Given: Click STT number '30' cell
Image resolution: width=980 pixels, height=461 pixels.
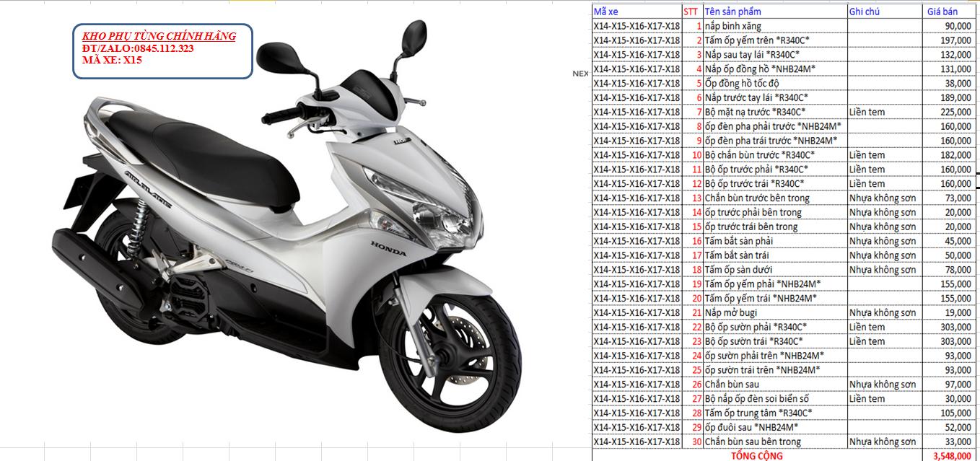Looking at the screenshot, I should pyautogui.click(x=692, y=442).
